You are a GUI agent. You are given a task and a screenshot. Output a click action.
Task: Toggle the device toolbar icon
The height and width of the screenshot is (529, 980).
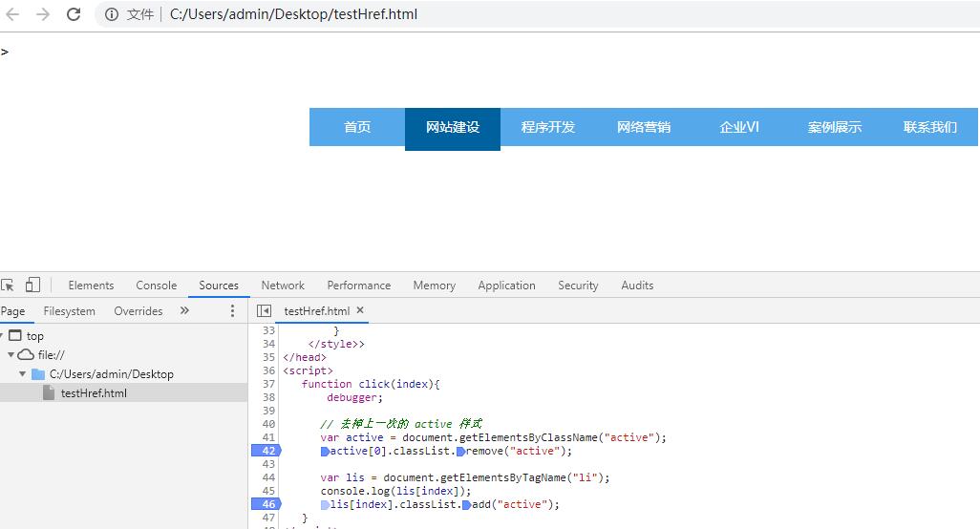click(32, 285)
